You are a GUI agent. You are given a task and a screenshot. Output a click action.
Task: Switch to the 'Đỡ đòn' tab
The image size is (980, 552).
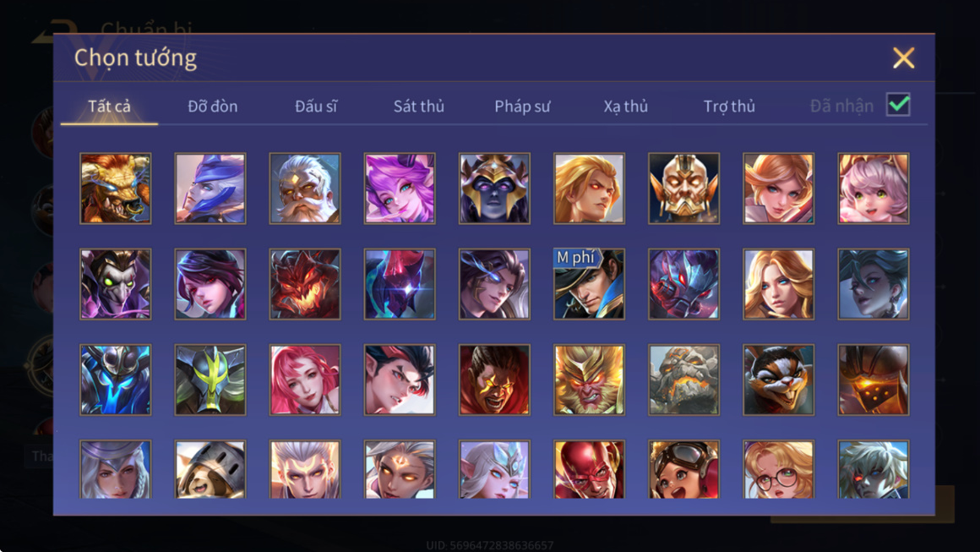click(213, 107)
